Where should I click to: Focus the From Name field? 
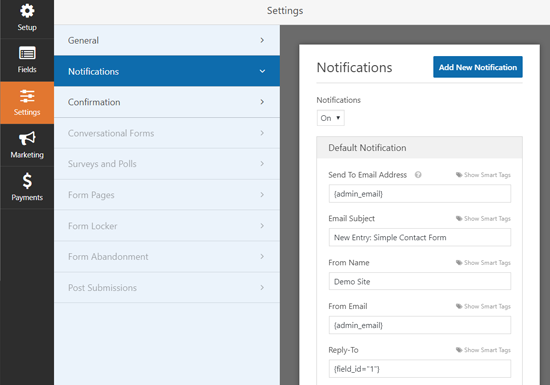click(x=420, y=281)
